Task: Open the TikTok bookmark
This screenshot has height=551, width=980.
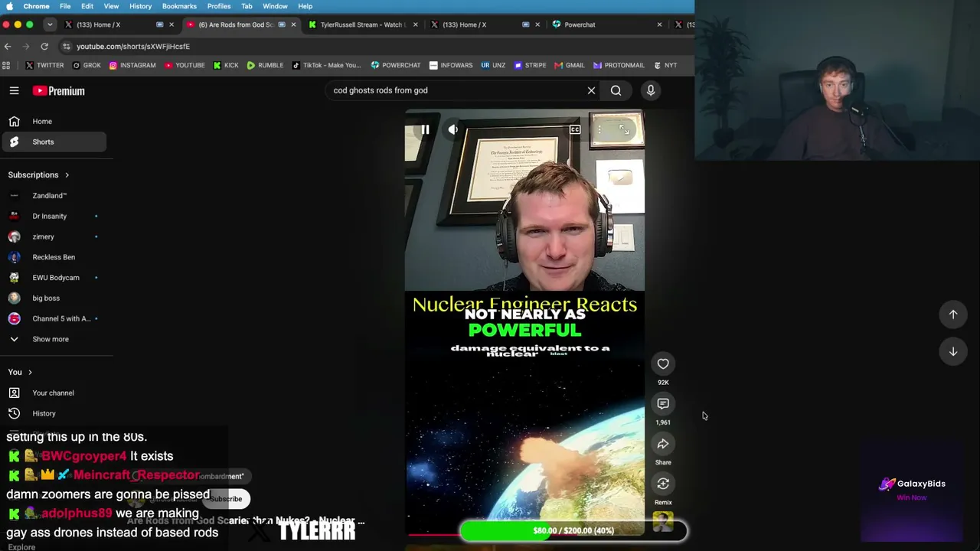Action: (x=326, y=65)
